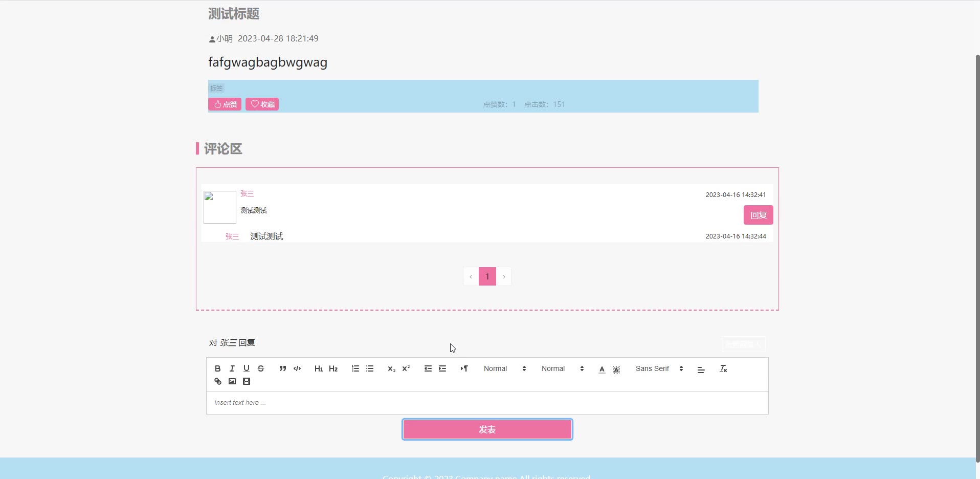Insert an image into the reply
The height and width of the screenshot is (479, 980).
232,381
